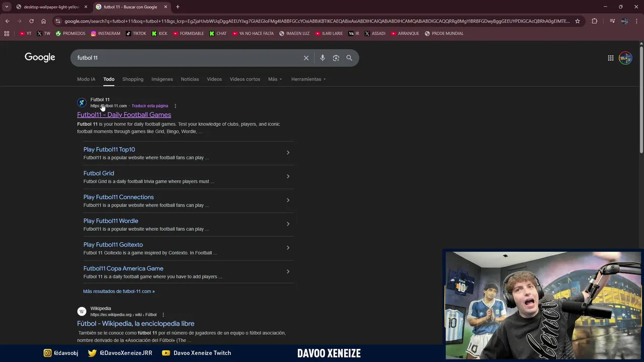Viewport: 644px width, 362px height.
Task: Open the KICK bookmark
Action: pos(159,33)
